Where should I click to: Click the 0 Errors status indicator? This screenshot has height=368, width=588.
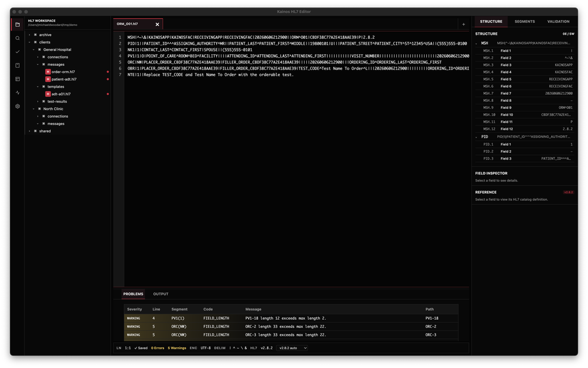pos(158,348)
